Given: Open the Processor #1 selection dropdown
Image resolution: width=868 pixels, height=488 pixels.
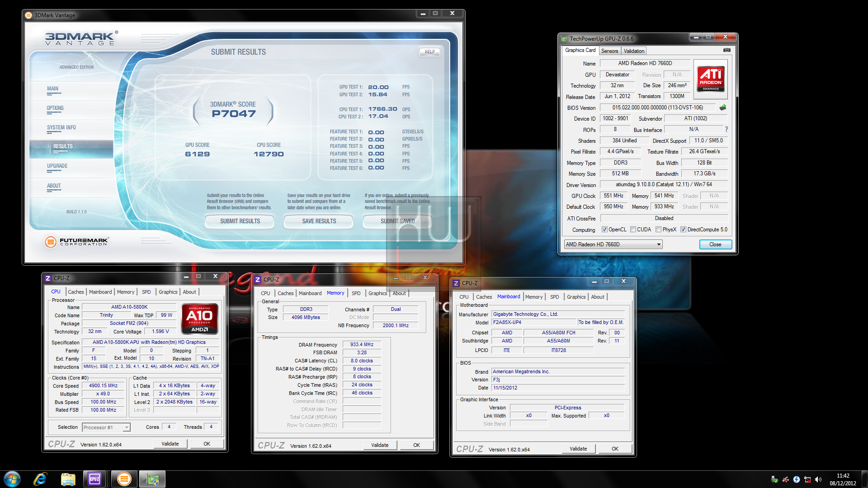Looking at the screenshot, I should pos(106,427).
